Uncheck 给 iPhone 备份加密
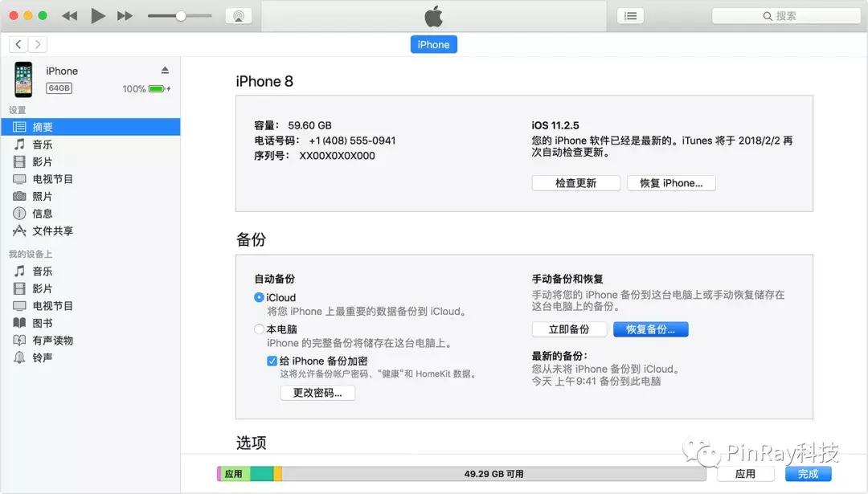Image resolution: width=868 pixels, height=494 pixels. point(272,361)
